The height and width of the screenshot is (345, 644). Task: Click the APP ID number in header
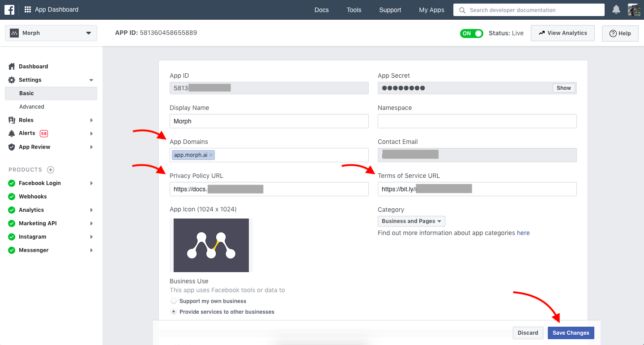(168, 33)
